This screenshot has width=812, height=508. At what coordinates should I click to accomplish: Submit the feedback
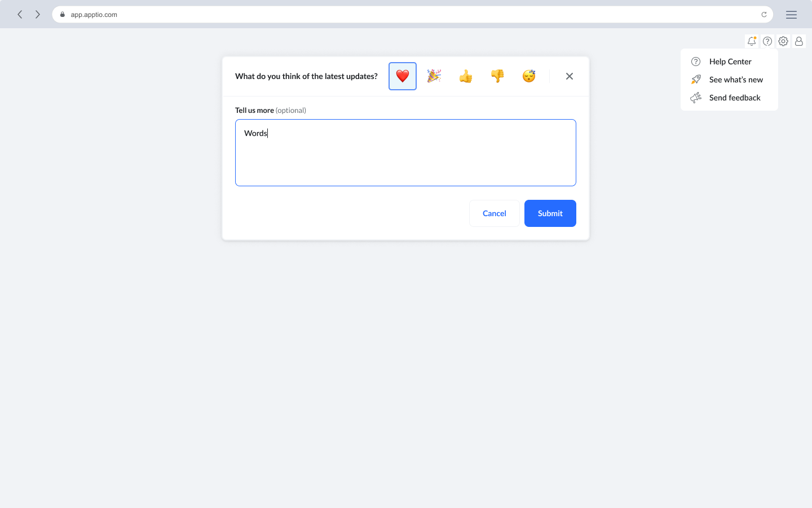550,213
